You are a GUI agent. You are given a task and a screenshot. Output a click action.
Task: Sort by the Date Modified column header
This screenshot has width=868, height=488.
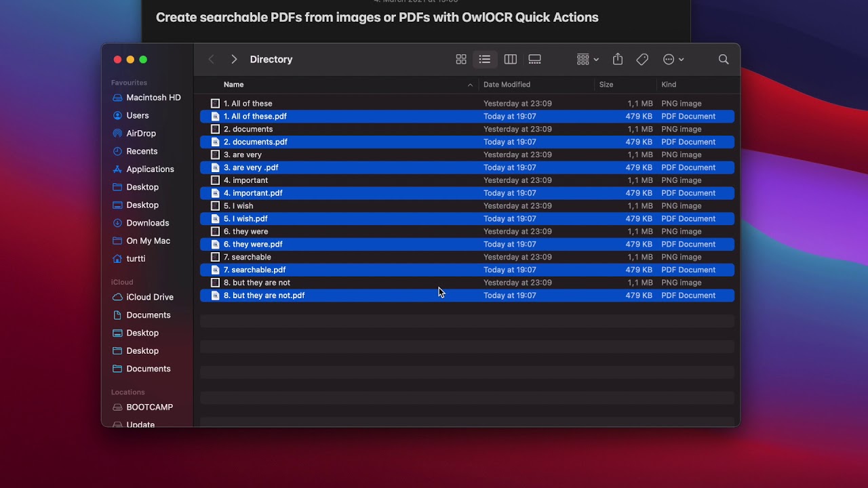[507, 85]
